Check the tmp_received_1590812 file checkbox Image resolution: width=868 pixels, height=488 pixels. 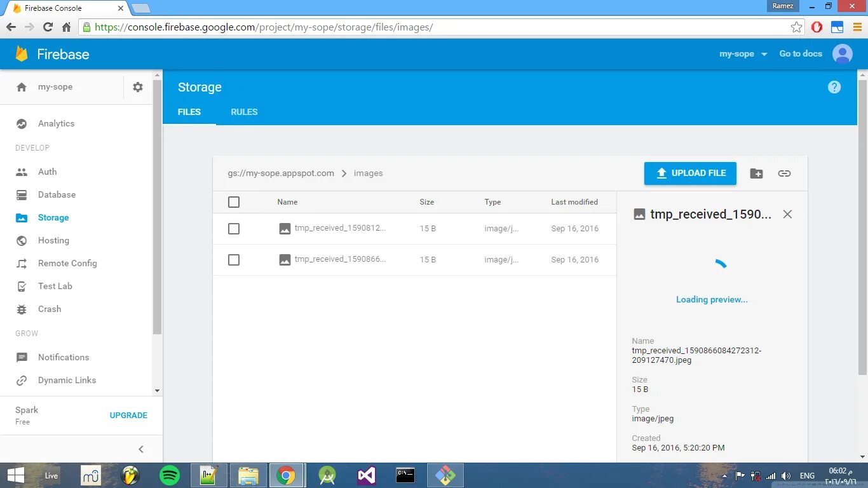pyautogui.click(x=234, y=229)
